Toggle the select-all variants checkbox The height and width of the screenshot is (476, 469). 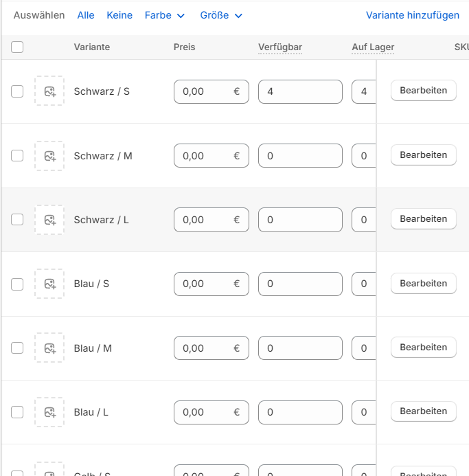click(x=17, y=47)
